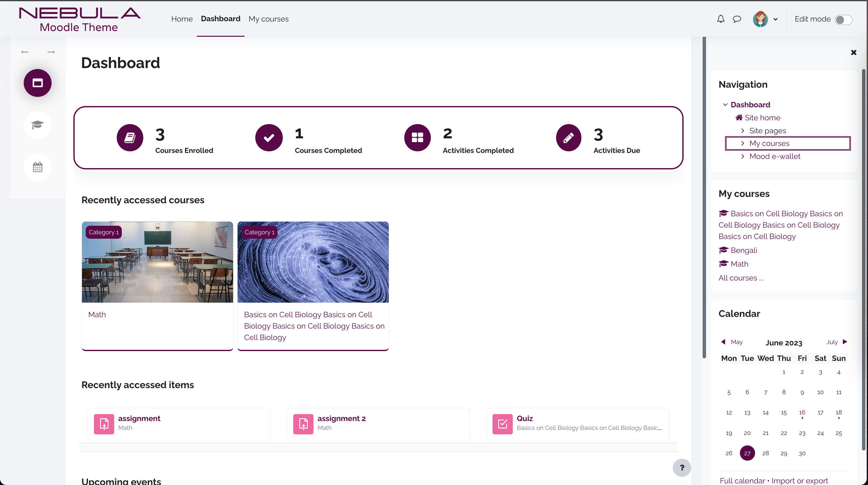868x485 pixels.
Task: Open the help question mark button
Action: click(x=681, y=468)
